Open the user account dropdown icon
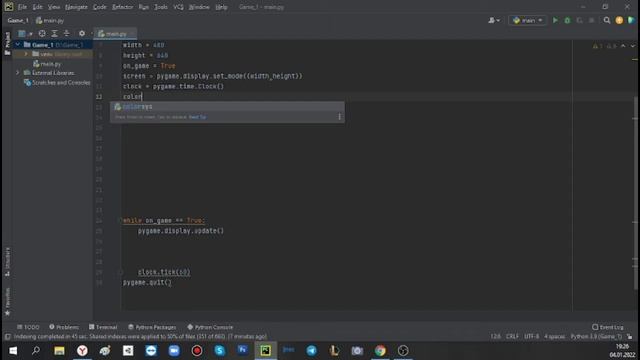Image resolution: width=640 pixels, height=360 pixels. [494, 20]
